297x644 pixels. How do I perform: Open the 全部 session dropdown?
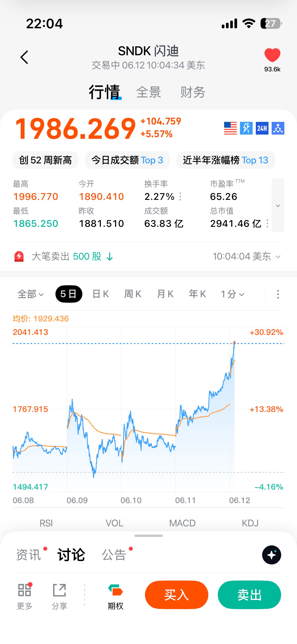click(31, 294)
